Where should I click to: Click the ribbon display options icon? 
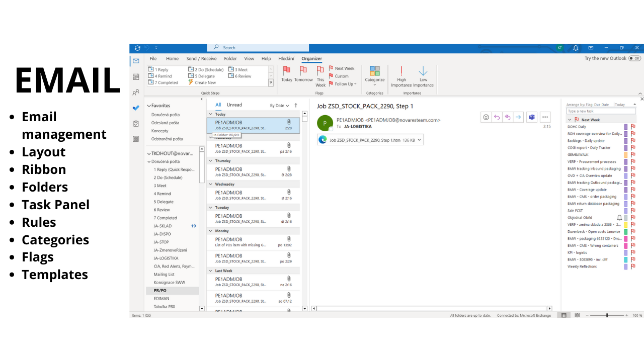[x=591, y=48]
